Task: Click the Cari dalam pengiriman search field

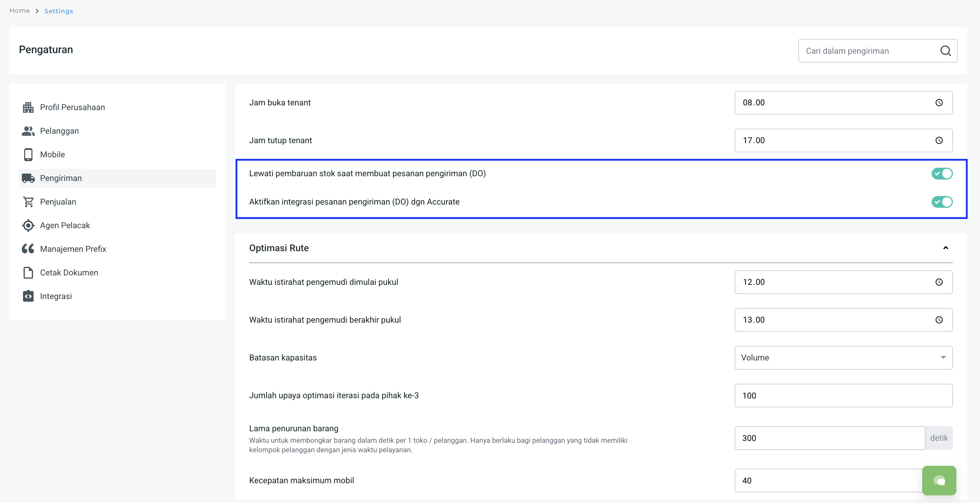Action: tap(867, 51)
